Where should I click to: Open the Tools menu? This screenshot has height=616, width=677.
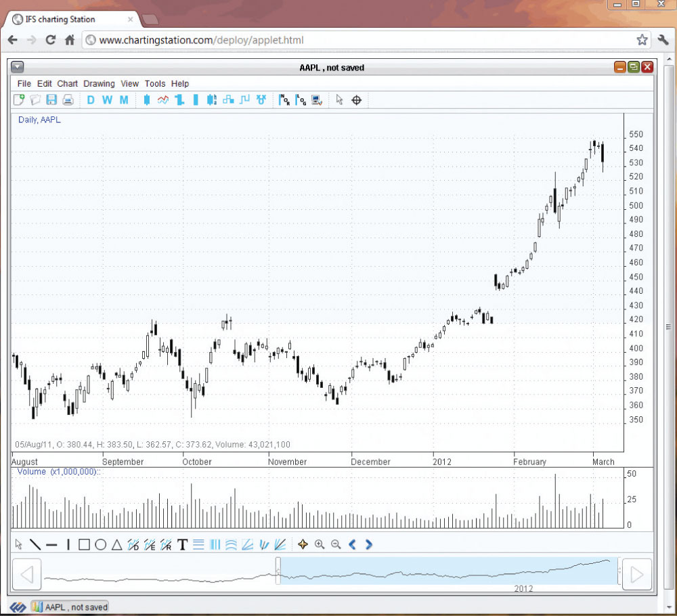[154, 84]
